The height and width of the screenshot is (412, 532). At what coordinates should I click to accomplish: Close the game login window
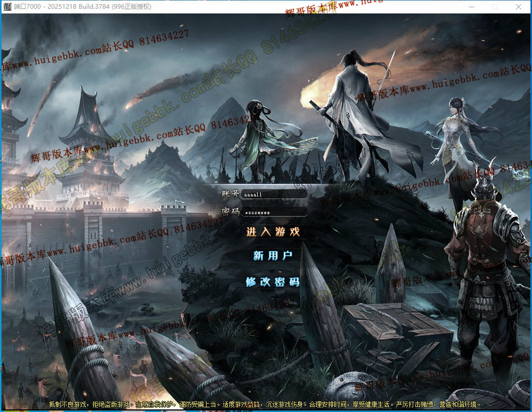pyautogui.click(x=518, y=7)
